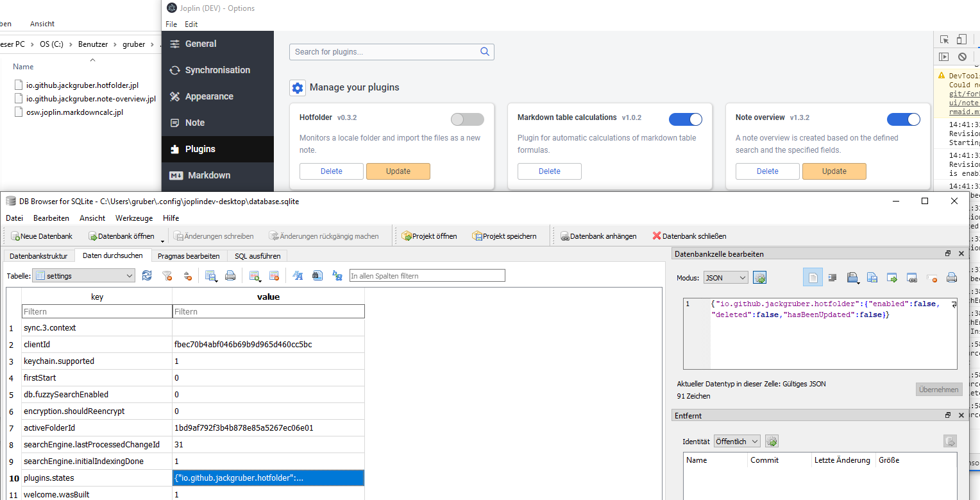Turn off the Note overview plugin
Image resolution: width=980 pixels, height=500 pixels.
click(904, 119)
